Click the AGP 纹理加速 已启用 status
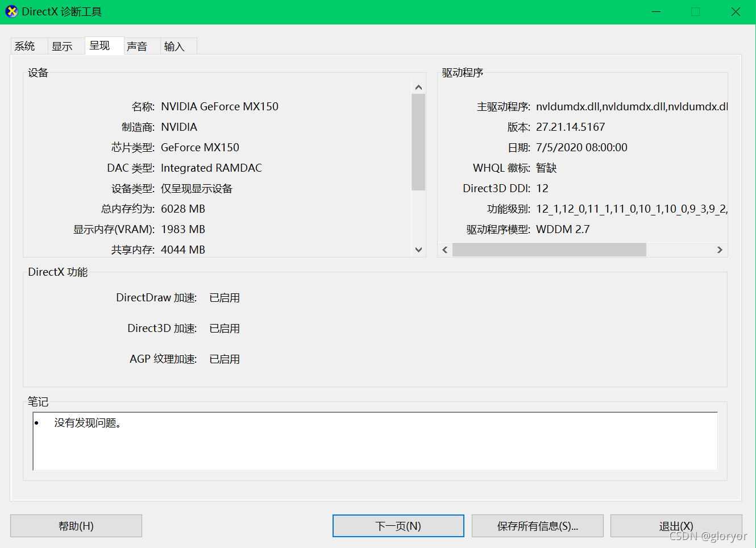This screenshot has width=756, height=548. point(225,359)
